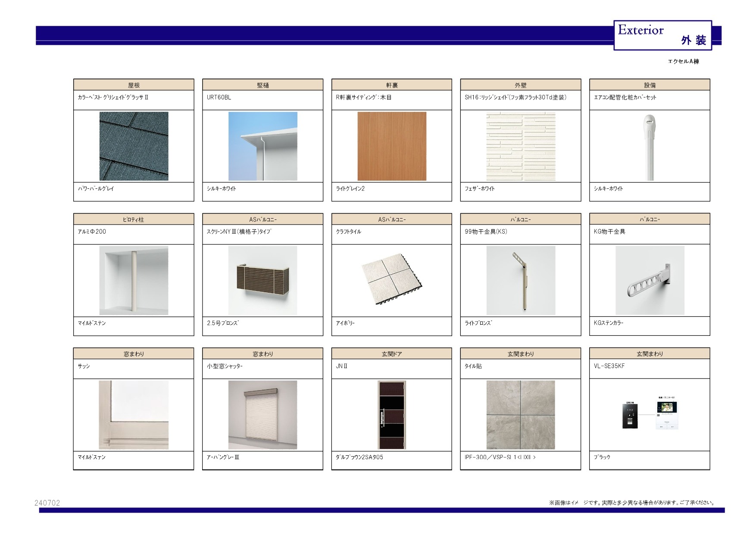Click the white downspout gutter image
Screen dimensions: 756x535
tap(262, 146)
